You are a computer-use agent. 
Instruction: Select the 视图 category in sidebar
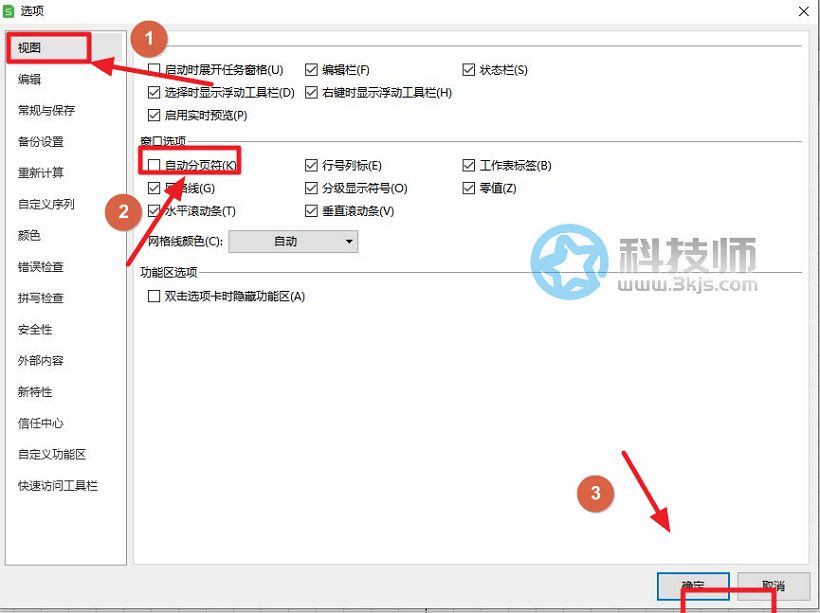[x=30, y=47]
